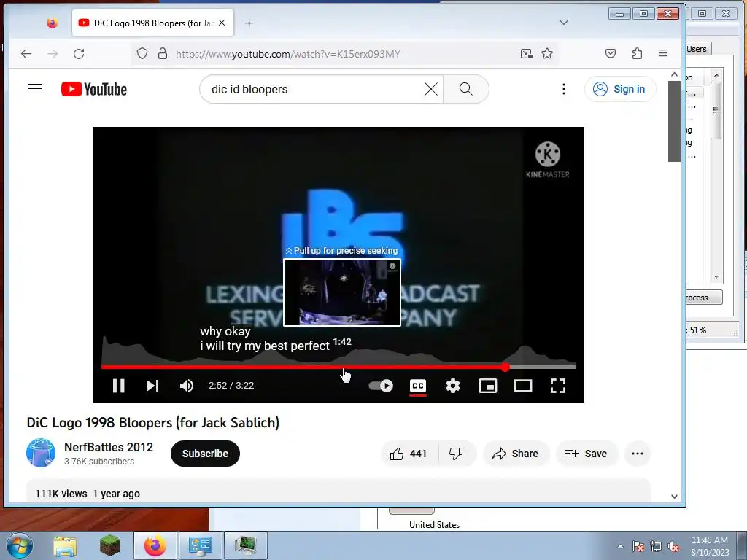Open picture-in-picture from the address bar icon
747x560 pixels.
pyautogui.click(x=526, y=53)
